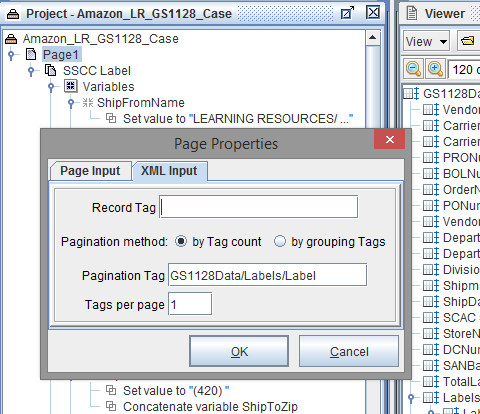Screen dimensions: 480x414
Task: Focus the Record Tag input field
Action: click(259, 207)
